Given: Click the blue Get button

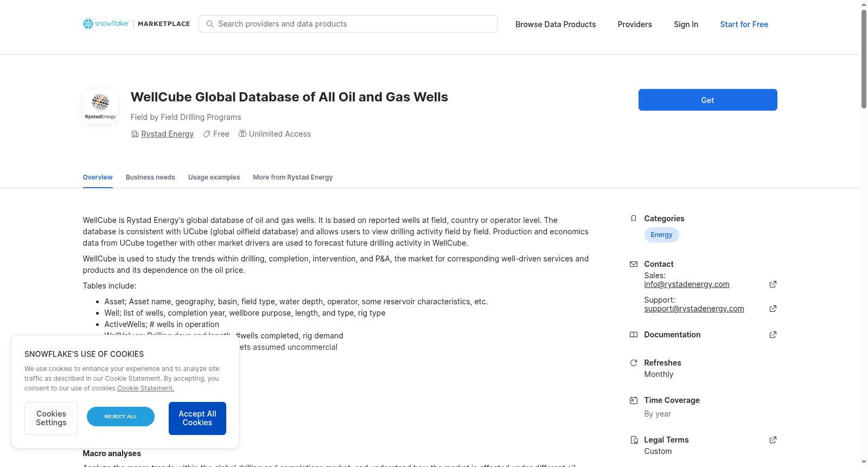Looking at the screenshot, I should click(707, 100).
